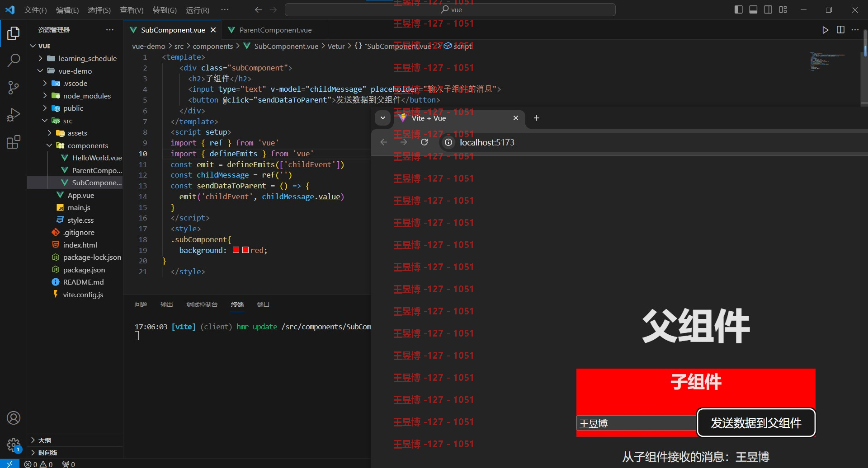The image size is (868, 468).
Task: Click browser forward navigation arrow
Action: click(404, 142)
